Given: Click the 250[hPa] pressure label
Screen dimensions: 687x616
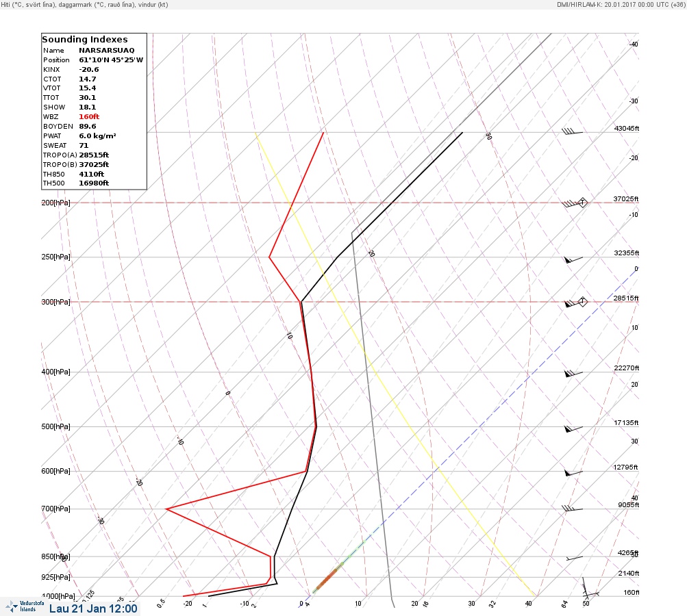Looking at the screenshot, I should [x=55, y=257].
